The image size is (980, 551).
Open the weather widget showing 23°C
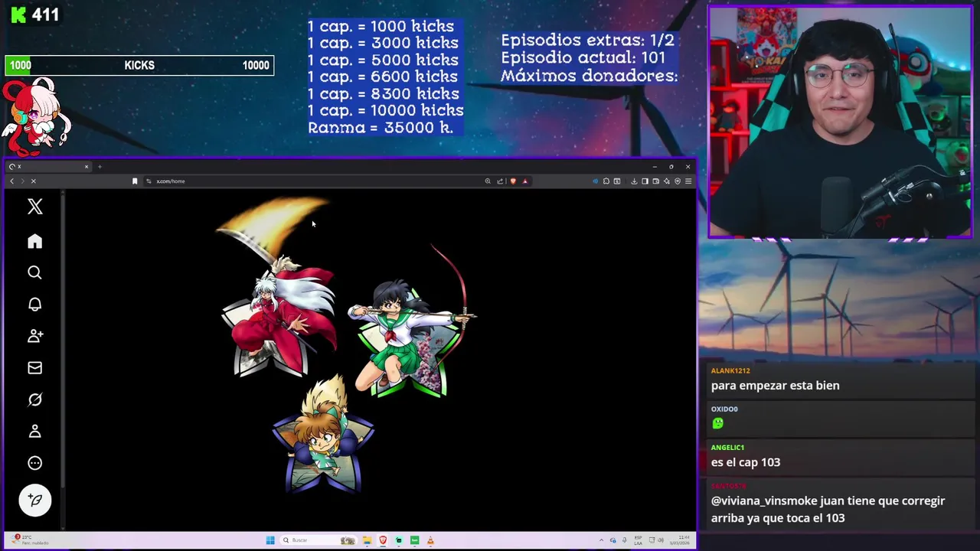[x=31, y=540]
